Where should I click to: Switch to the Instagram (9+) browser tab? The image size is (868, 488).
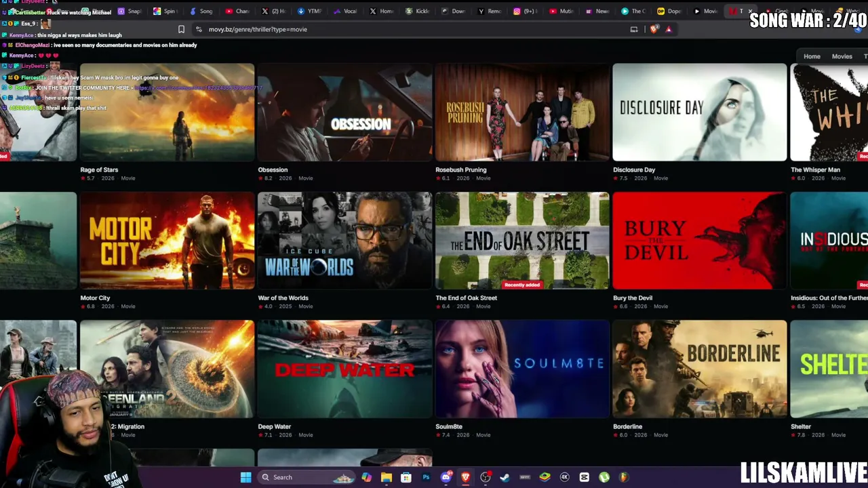pos(526,11)
